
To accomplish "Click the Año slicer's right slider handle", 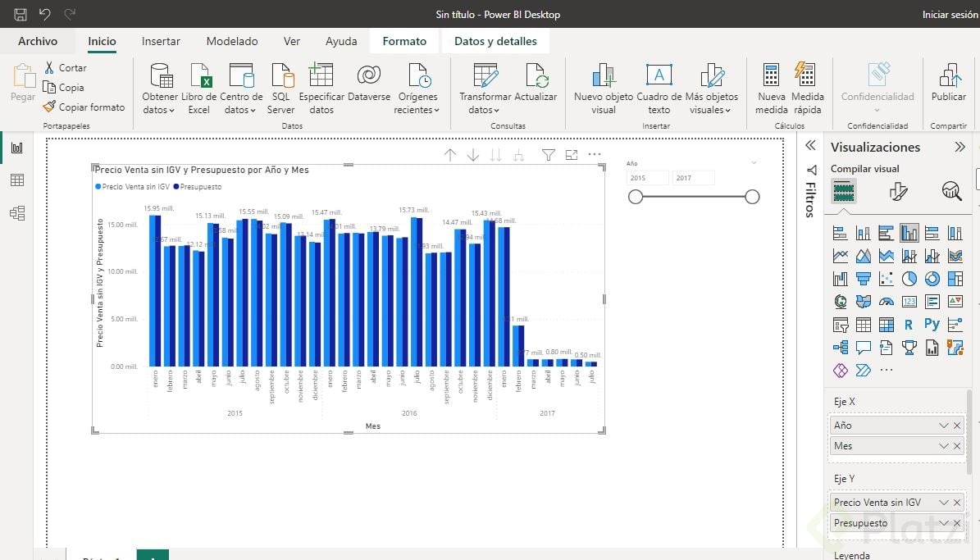I will [752, 197].
